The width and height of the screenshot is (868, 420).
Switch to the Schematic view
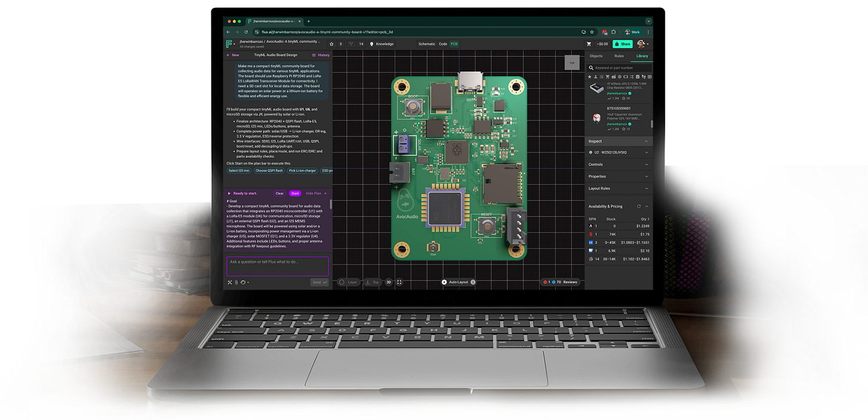427,44
